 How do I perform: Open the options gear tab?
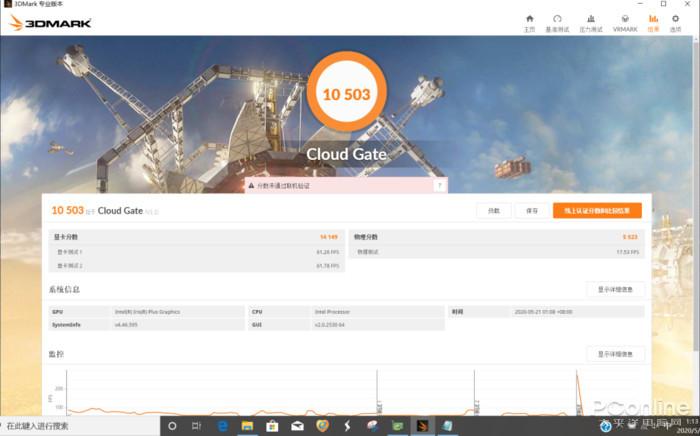click(x=675, y=23)
